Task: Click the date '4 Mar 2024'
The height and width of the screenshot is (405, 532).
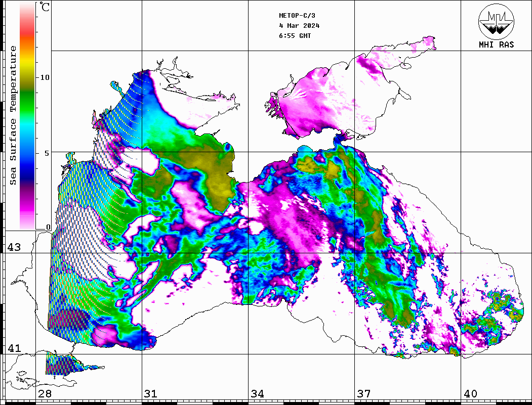Action: coord(299,26)
